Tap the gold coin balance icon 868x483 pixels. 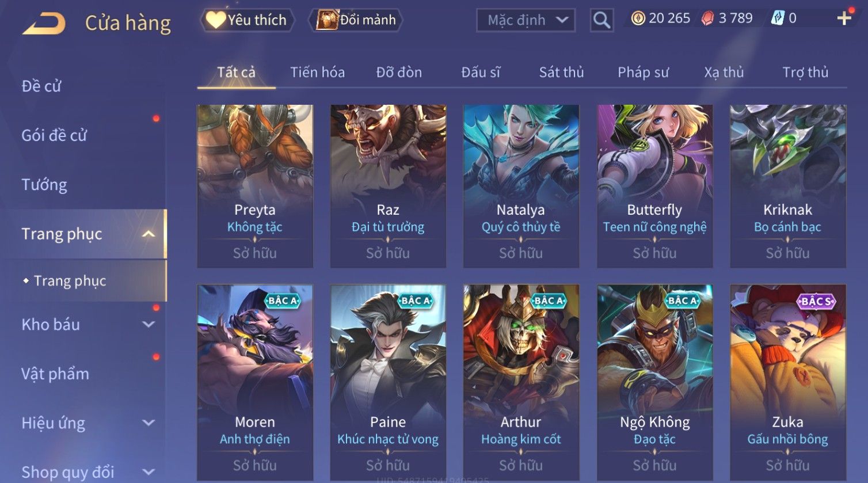(x=638, y=18)
